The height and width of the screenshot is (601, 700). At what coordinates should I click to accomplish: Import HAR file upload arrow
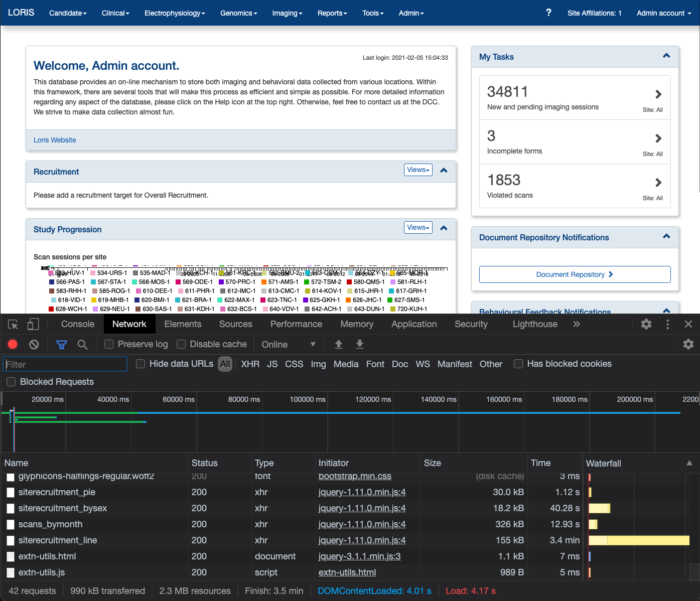pyautogui.click(x=339, y=344)
